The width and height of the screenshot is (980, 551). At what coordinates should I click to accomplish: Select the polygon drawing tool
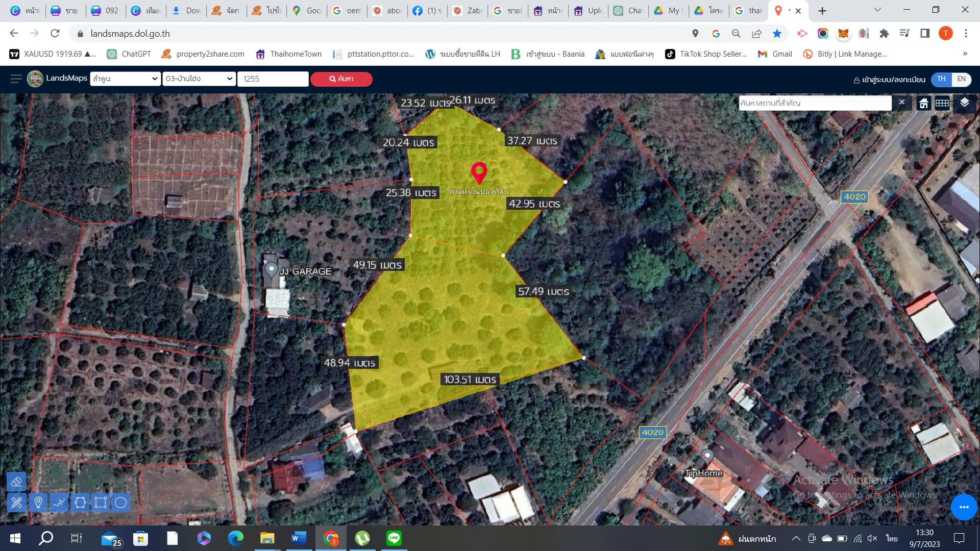(x=80, y=503)
